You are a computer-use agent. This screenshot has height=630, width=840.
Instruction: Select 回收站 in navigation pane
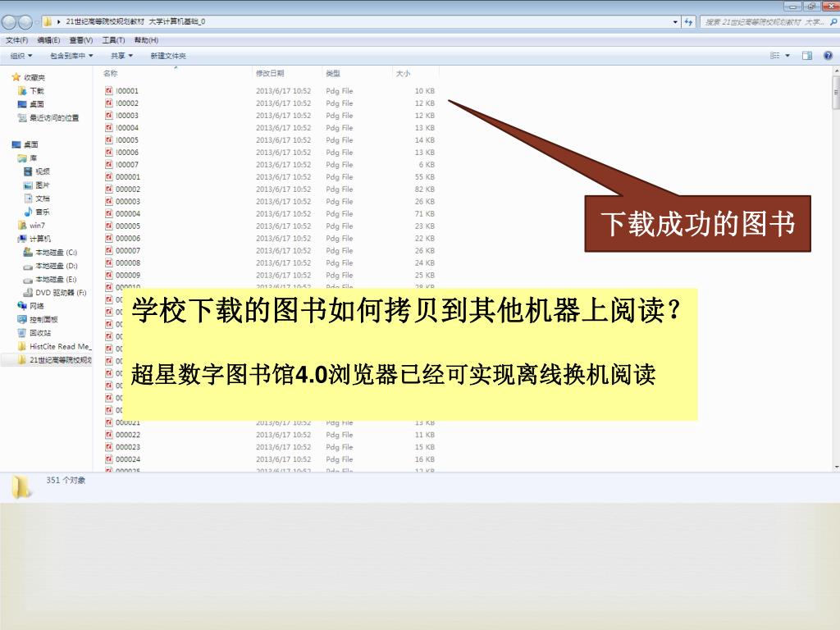click(34, 333)
